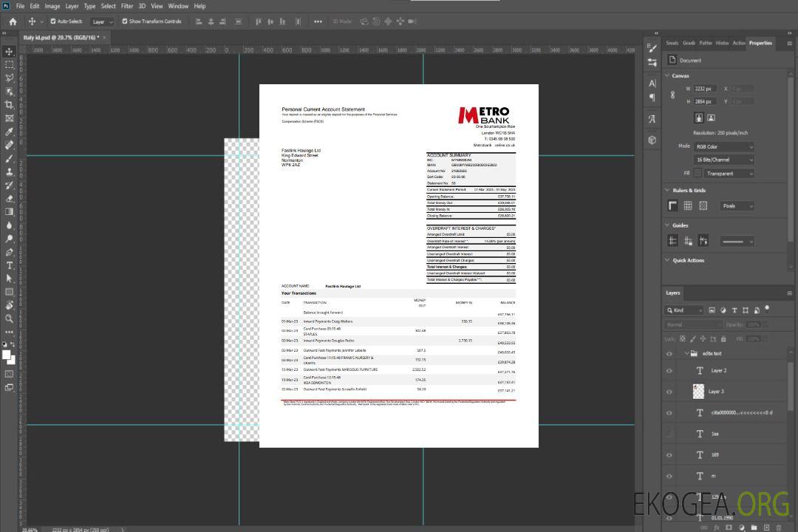Open the Auto-Select Layer dropdown
The width and height of the screenshot is (798, 532).
[x=102, y=22]
